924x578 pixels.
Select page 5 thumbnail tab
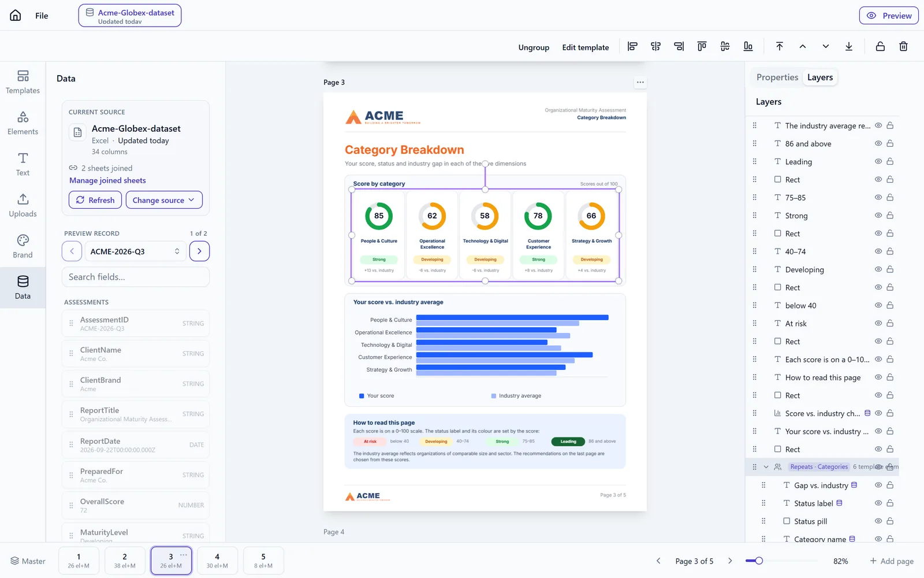tap(263, 561)
